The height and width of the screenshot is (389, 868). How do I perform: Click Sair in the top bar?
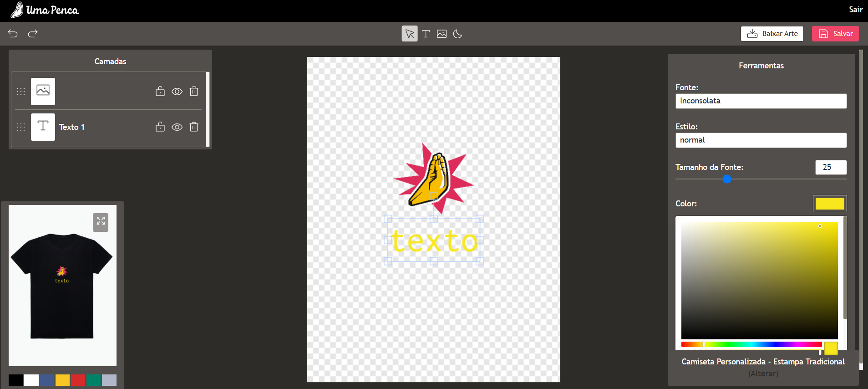point(855,10)
